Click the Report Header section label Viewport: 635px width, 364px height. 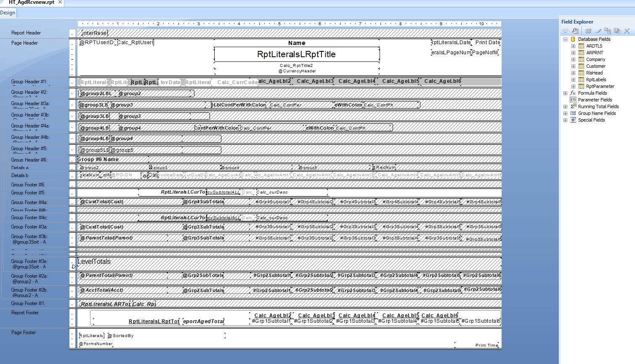pyautogui.click(x=26, y=33)
